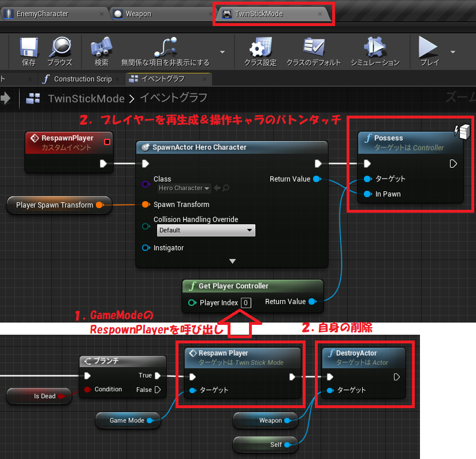
Task: Click the 保存 (Save) toolbar icon
Action: click(29, 47)
